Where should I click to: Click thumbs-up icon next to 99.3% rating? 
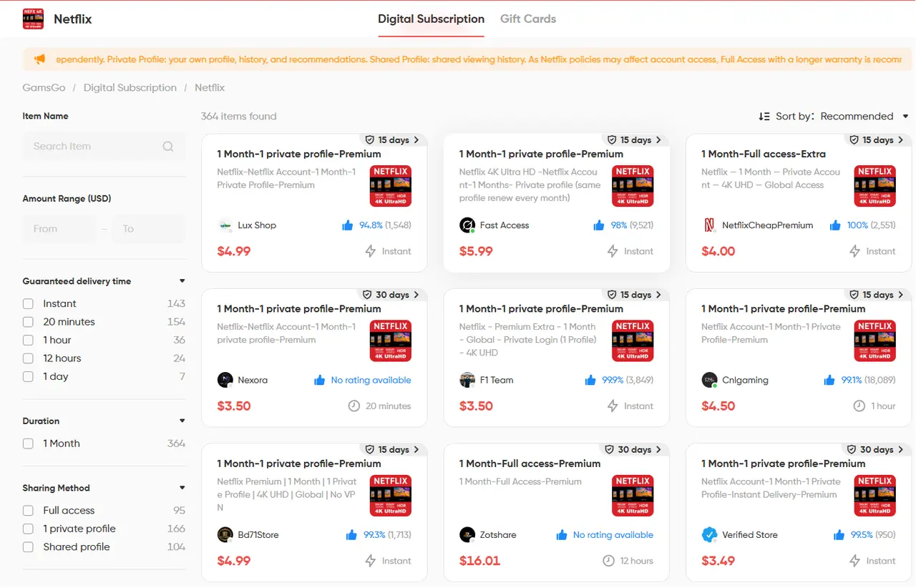click(x=351, y=535)
